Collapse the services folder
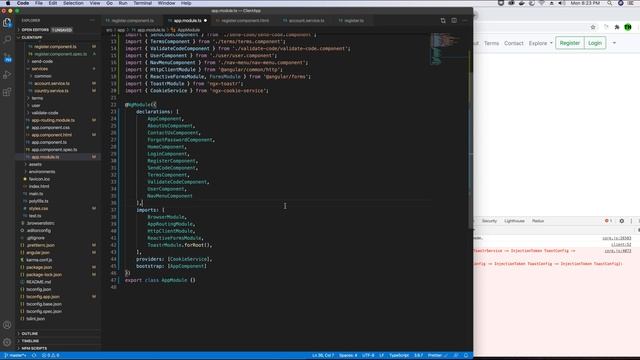Image resolution: width=640 pixels, height=360 pixels. (40, 69)
